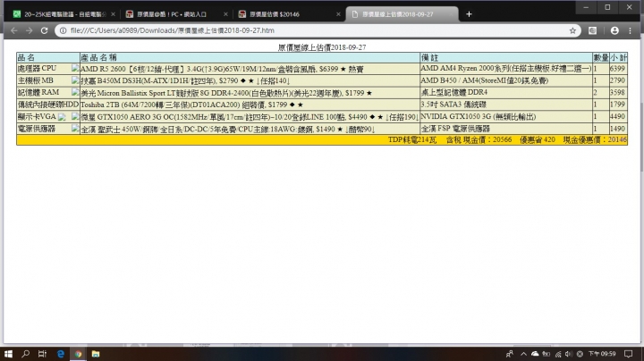Open Task View on the taskbar

tap(42, 354)
